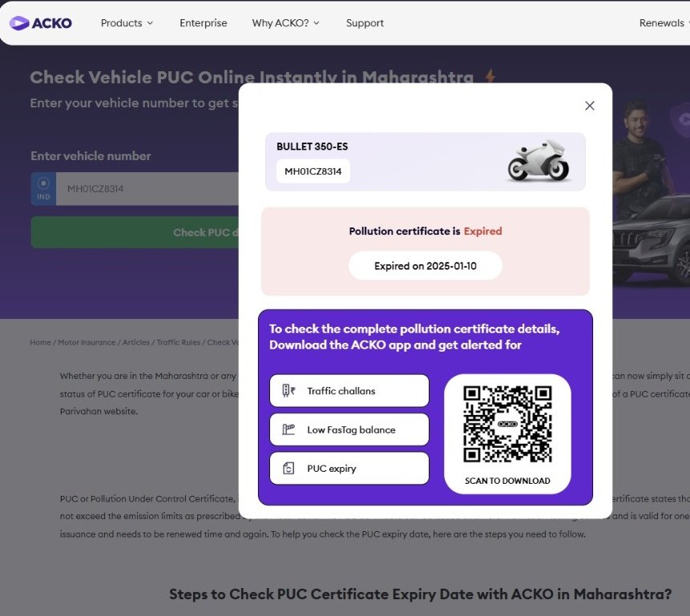This screenshot has height=616, width=690.
Task: Open the Home breadcrumb link
Action: pos(41,342)
